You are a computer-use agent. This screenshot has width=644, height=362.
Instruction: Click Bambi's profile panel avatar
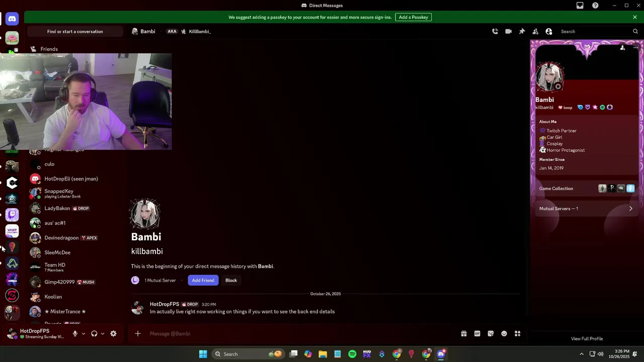click(x=550, y=77)
